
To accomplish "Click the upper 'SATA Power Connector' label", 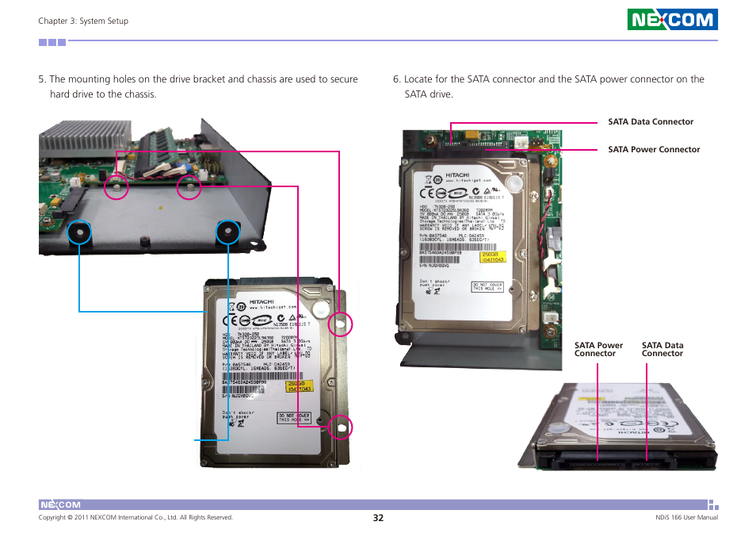I will (654, 150).
